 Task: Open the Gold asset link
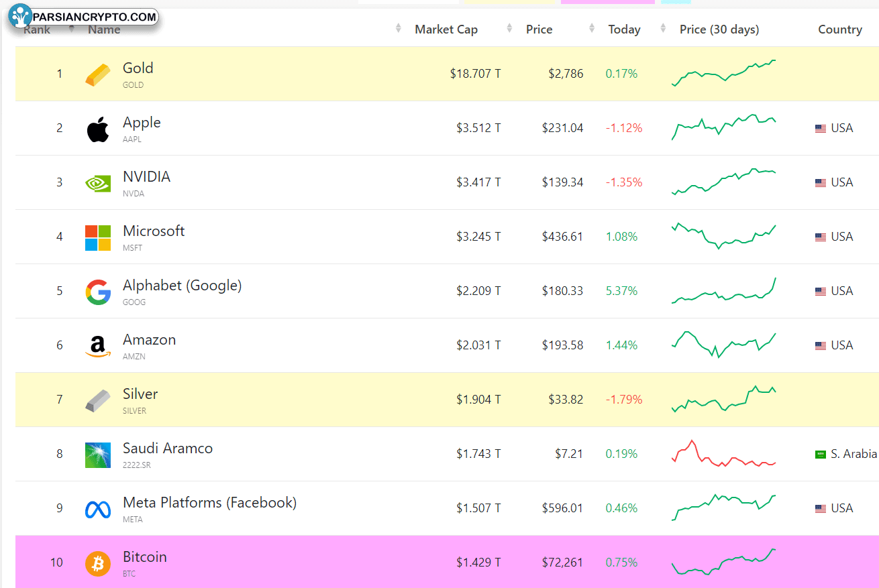(x=138, y=68)
